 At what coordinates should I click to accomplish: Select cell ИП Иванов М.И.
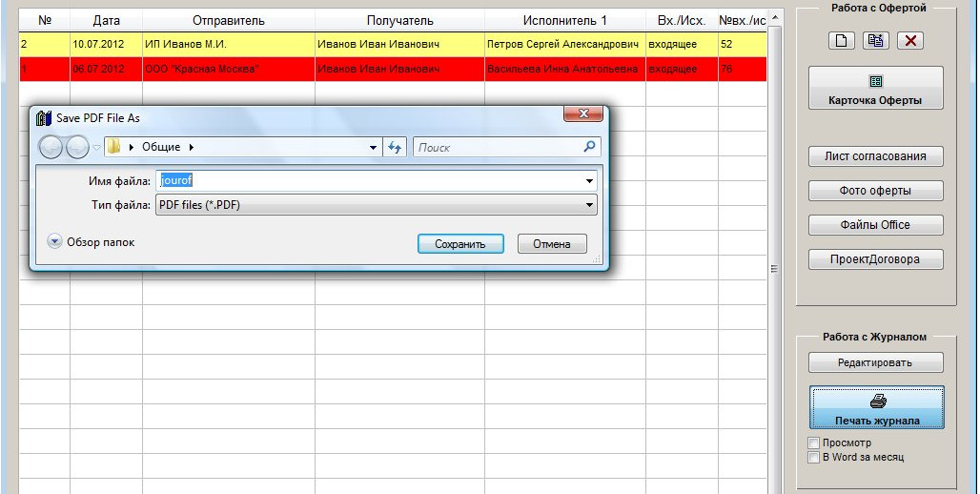[x=229, y=45]
